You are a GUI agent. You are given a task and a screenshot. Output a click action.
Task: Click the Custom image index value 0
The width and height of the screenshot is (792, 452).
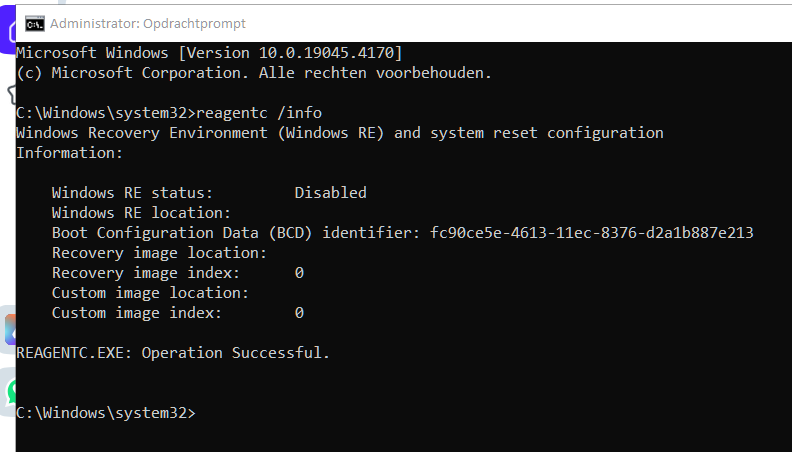299,313
